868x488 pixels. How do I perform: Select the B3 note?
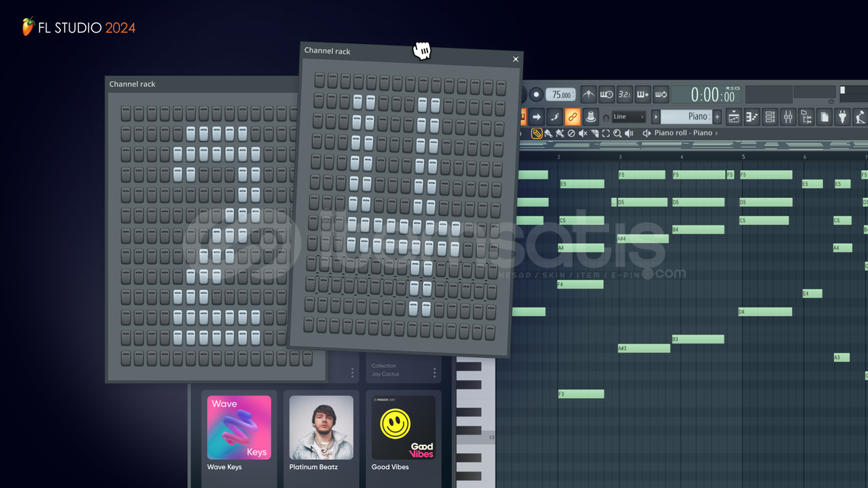(697, 339)
